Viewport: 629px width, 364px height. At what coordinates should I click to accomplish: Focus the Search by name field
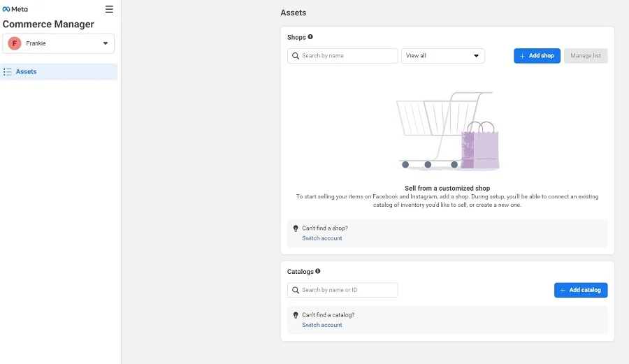tap(348, 56)
